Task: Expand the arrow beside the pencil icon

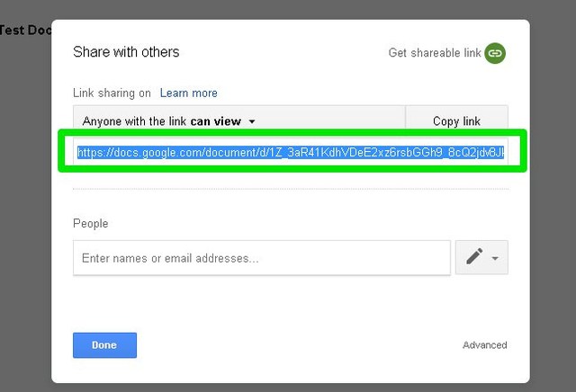Action: tap(495, 259)
